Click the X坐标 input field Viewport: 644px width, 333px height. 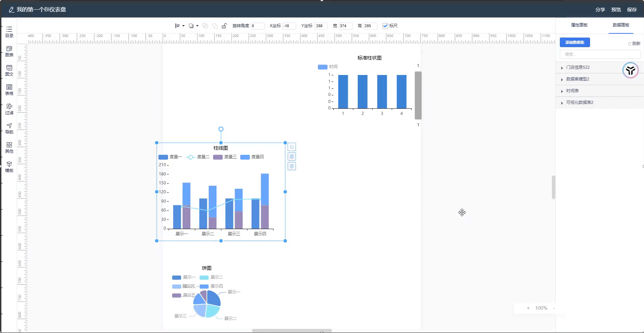tap(289, 26)
